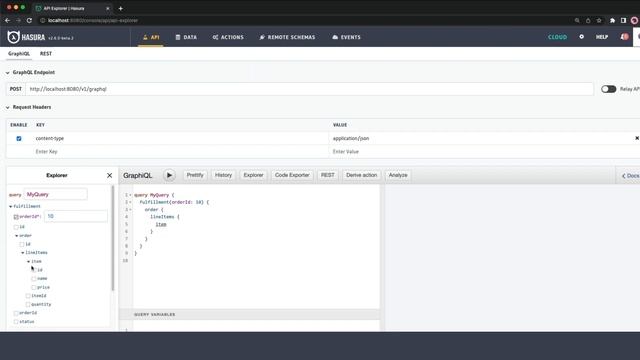Screen dimensions: 640x360
Task: Click the Derive action button
Action: click(x=362, y=175)
